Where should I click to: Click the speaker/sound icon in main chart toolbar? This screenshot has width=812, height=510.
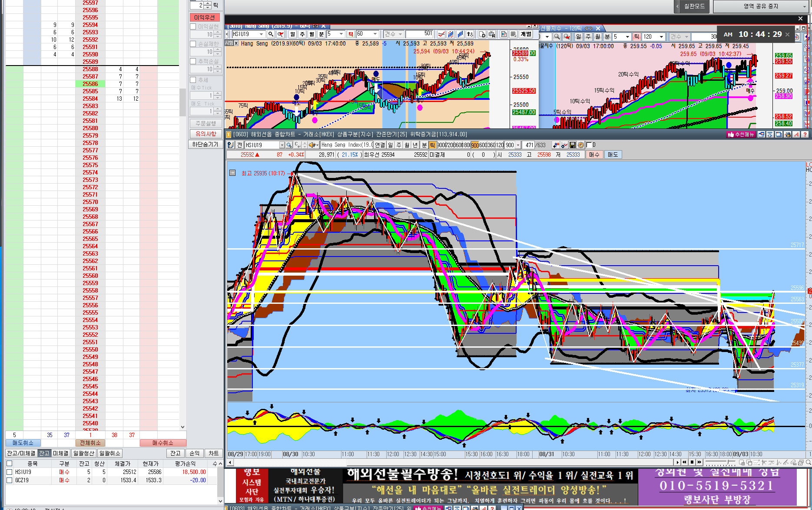314,145
